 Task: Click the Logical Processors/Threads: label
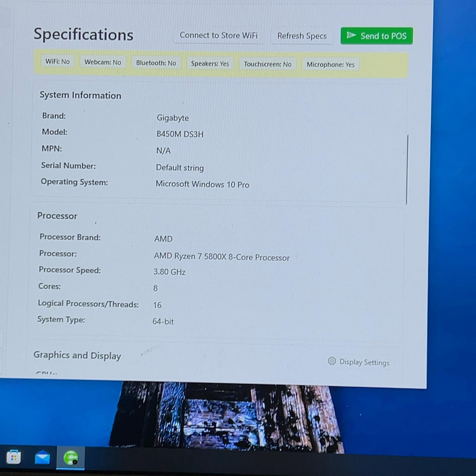coord(88,304)
